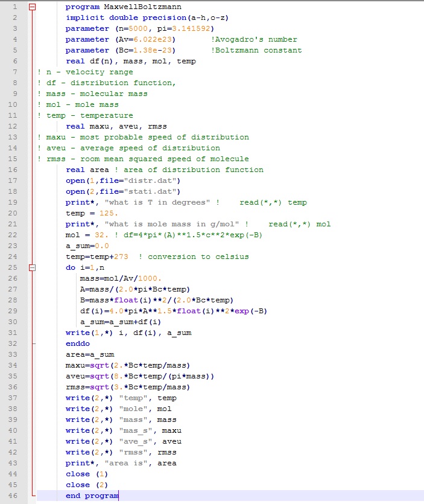Click 'area=a_sum' line
The image size is (424, 504).
pos(90,354)
